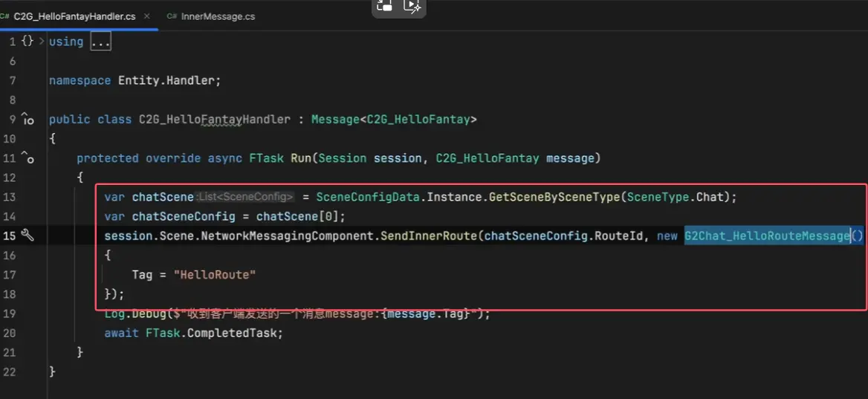Click the List<SceneConfig> inlay type hint

pos(244,197)
